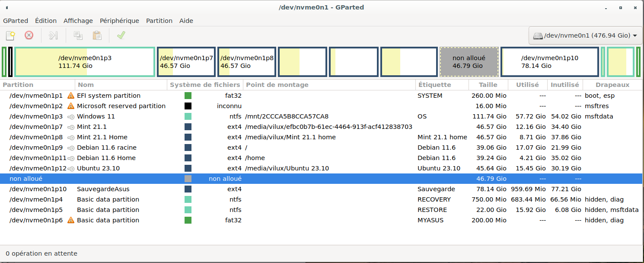644x263 pixels.
Task: Open the Partition menu
Action: click(x=159, y=21)
